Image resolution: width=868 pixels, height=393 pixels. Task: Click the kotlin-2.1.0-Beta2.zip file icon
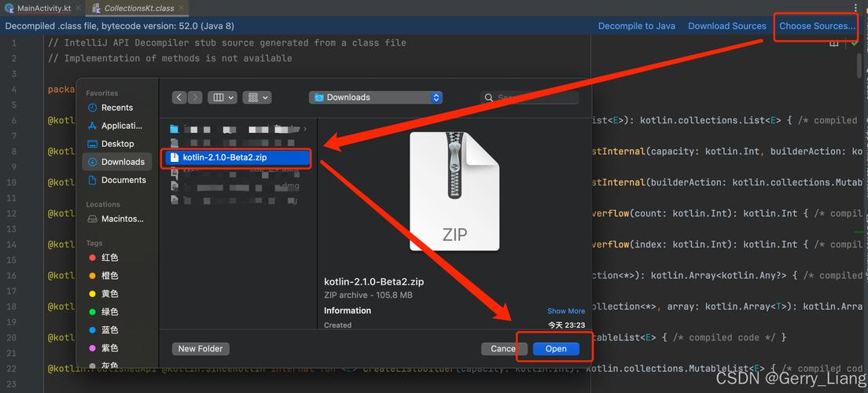point(175,158)
